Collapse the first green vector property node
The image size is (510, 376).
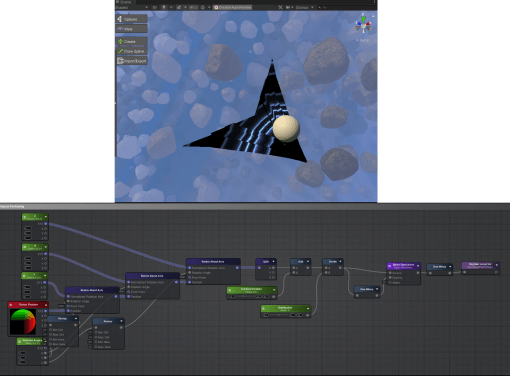(46, 217)
